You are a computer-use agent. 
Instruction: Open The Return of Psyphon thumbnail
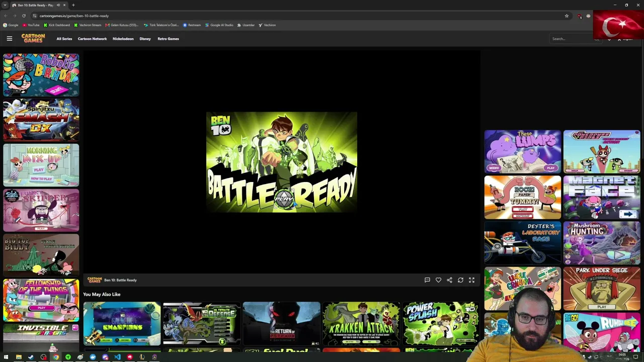pos(281,324)
